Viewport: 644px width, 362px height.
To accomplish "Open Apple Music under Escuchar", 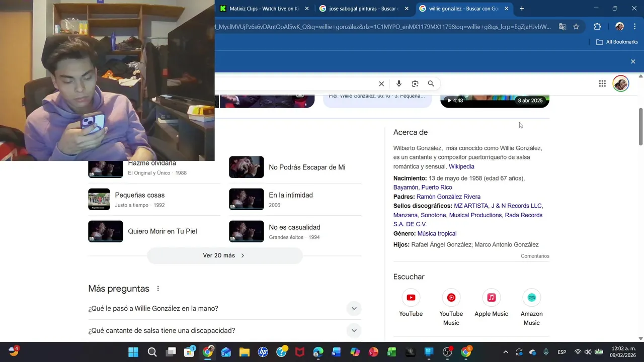I will pos(491,303).
